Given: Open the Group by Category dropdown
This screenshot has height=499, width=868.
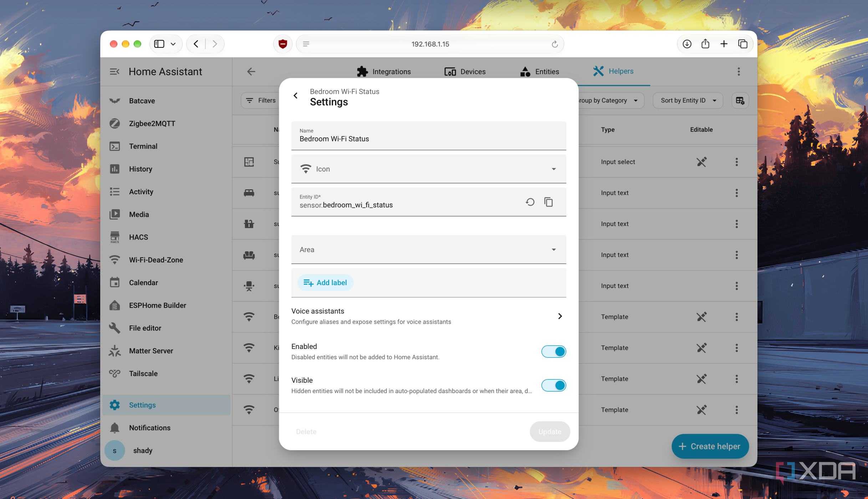Looking at the screenshot, I should pos(610,101).
